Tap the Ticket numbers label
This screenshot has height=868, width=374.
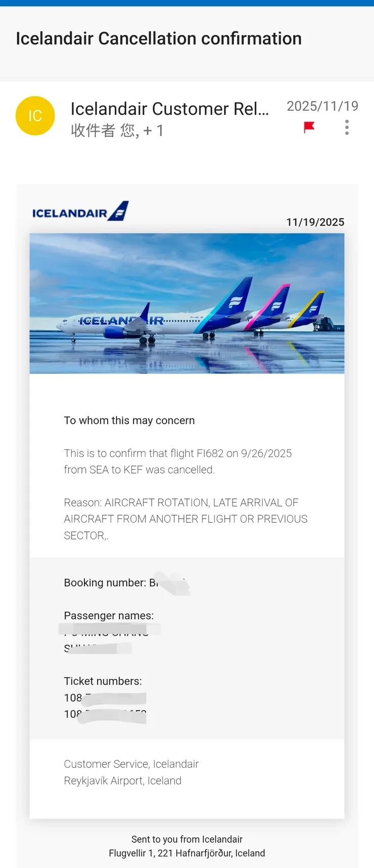(103, 681)
